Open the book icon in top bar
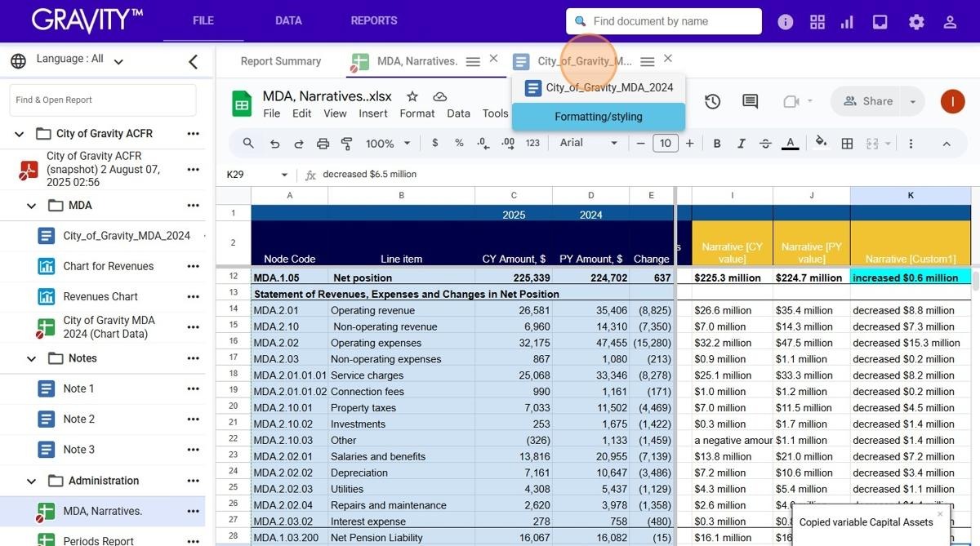 click(880, 22)
